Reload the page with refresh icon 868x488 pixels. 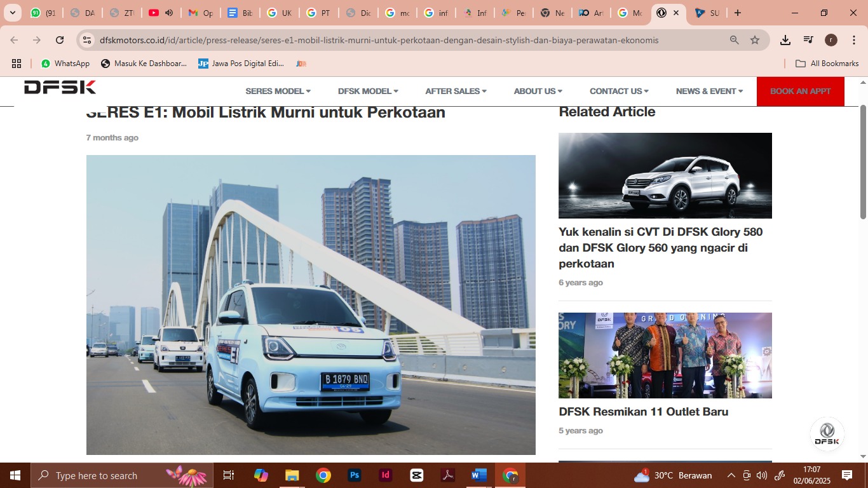(60, 40)
